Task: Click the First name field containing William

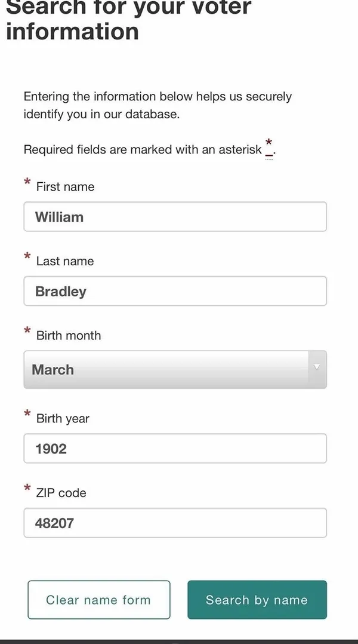Action: click(x=175, y=217)
